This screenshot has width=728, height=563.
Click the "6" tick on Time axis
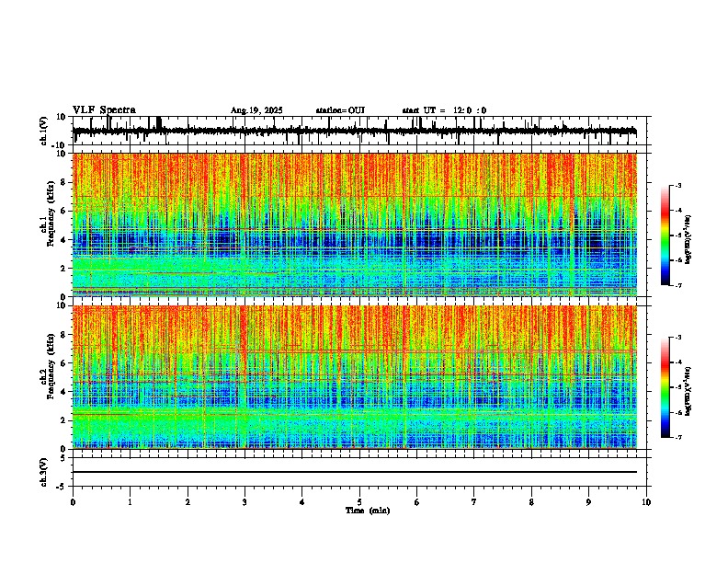416,502
